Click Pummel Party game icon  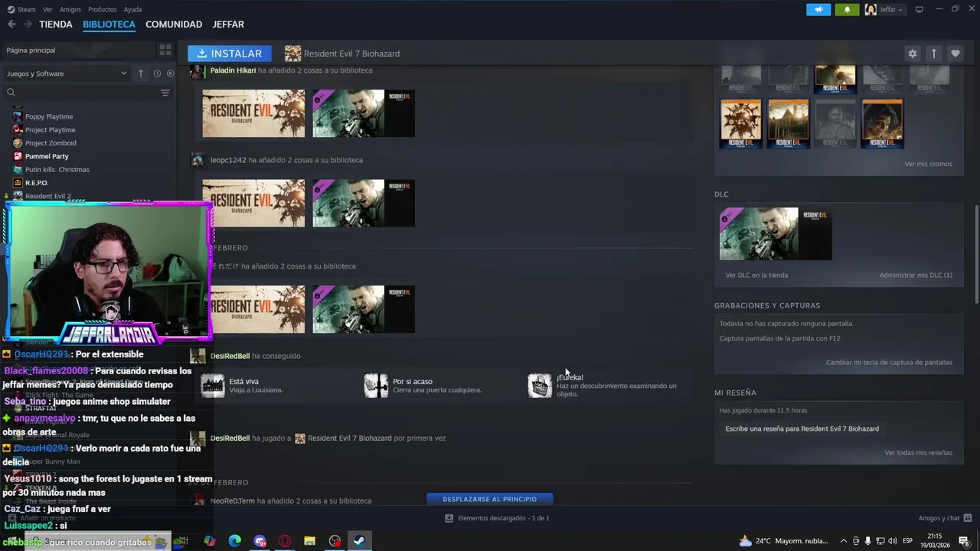click(18, 156)
